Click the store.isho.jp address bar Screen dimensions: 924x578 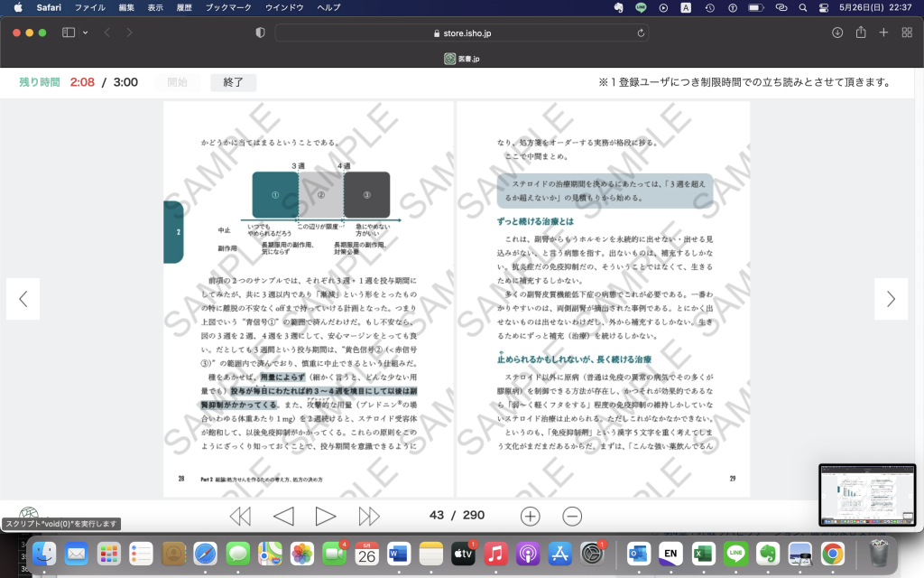pyautogui.click(x=462, y=33)
